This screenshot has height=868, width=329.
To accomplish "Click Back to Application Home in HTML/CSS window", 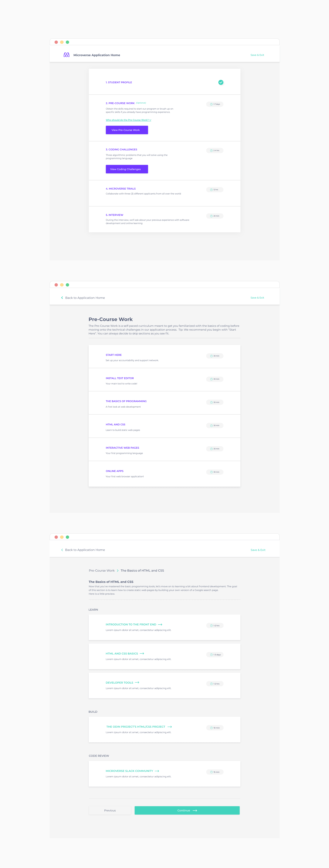I will [x=85, y=550].
